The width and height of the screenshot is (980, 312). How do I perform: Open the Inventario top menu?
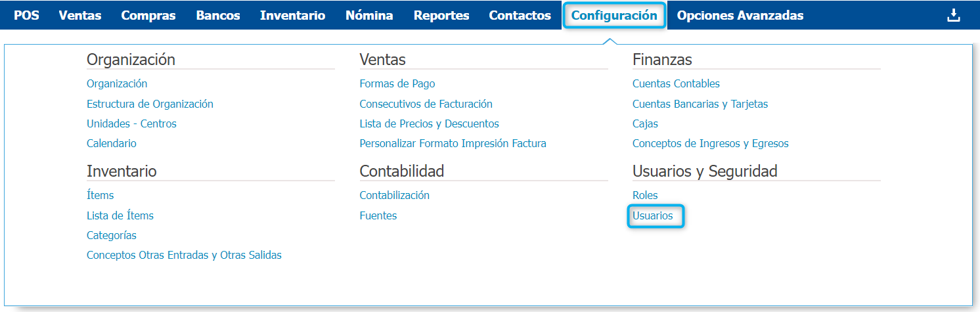tap(292, 15)
